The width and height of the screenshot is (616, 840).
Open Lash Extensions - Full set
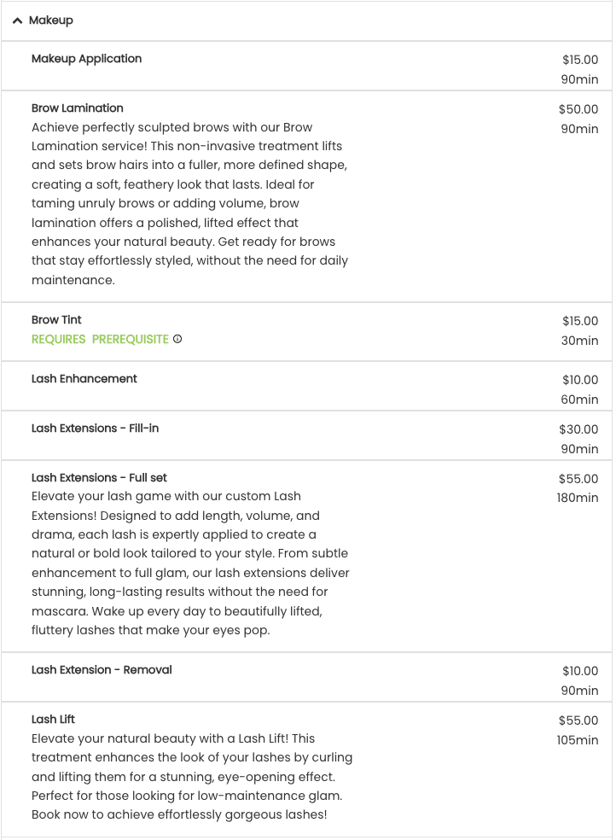(99, 477)
